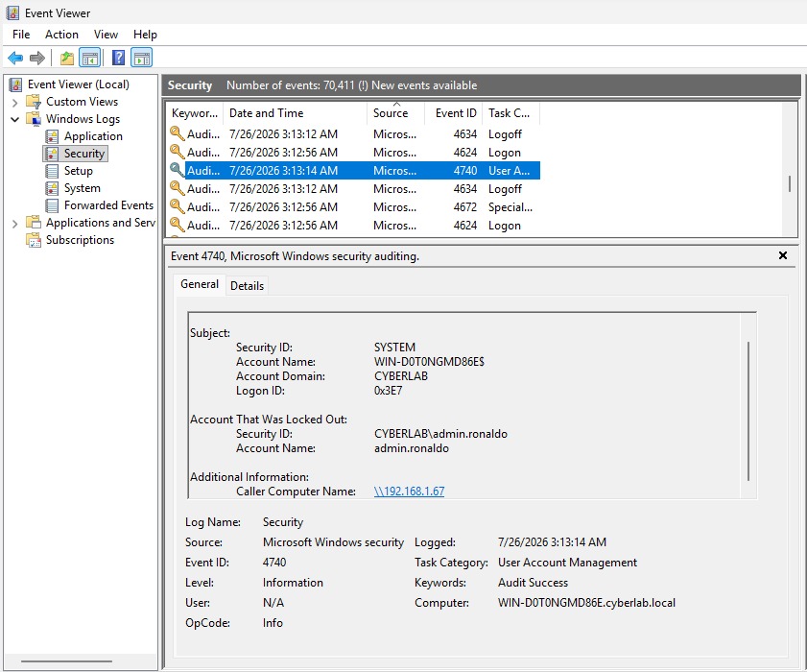Click WIN-D0T0NGMD86E.cyberlab.local computer value

[586, 603]
